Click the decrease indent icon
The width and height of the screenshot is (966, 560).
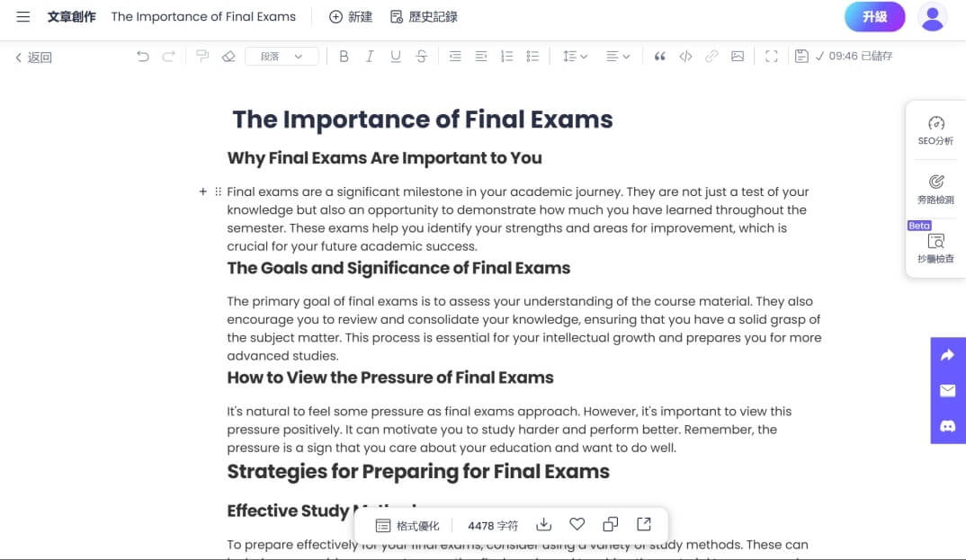455,57
